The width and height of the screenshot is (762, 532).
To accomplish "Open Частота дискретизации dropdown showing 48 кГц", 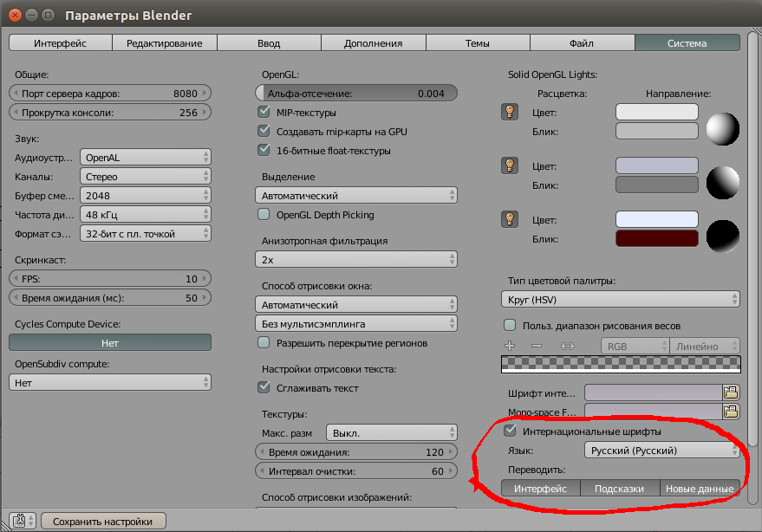I will (x=146, y=214).
